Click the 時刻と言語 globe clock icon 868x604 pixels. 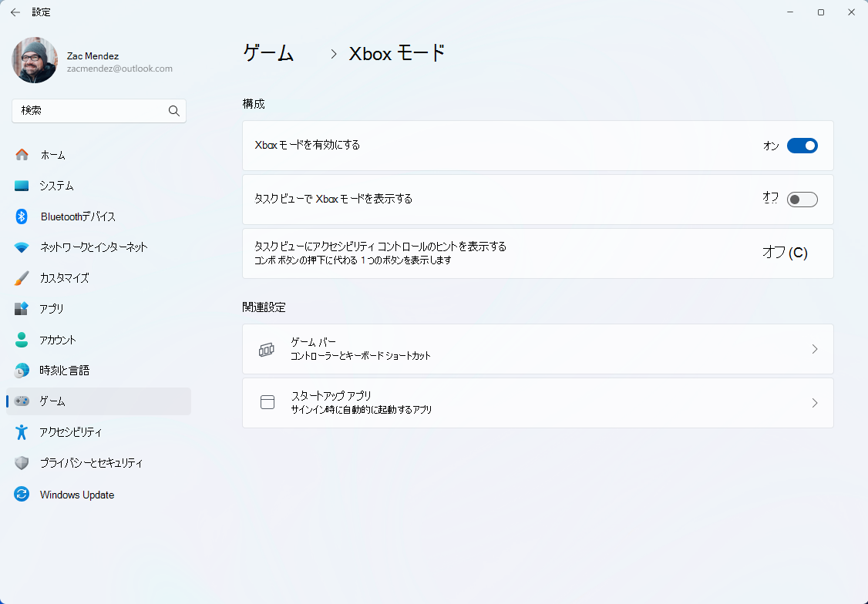point(22,371)
